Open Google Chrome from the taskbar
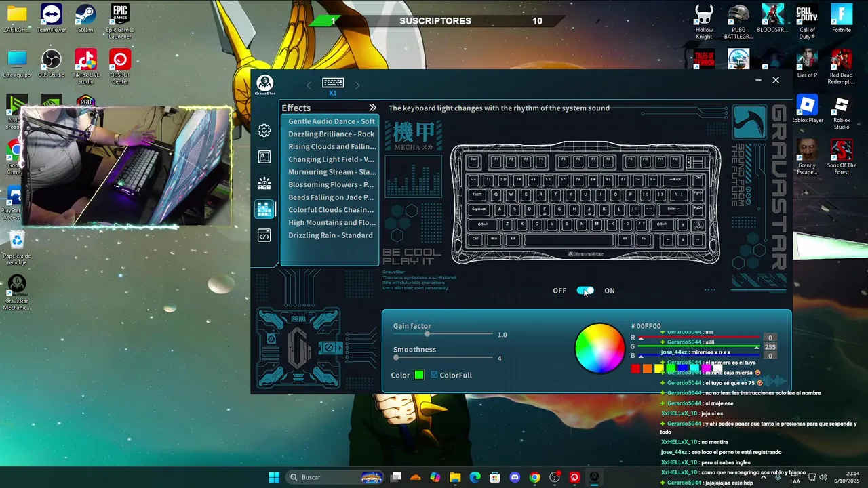868x488 pixels. [534, 477]
